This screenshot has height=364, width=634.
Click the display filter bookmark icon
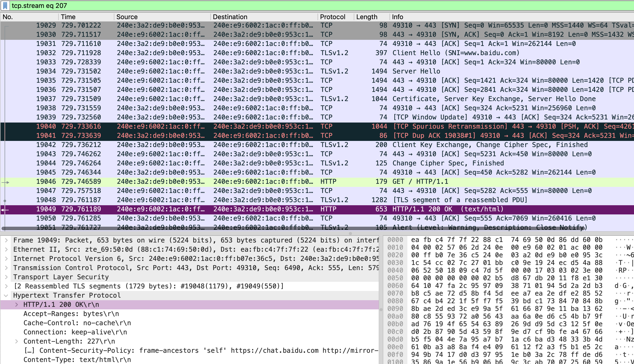point(5,6)
